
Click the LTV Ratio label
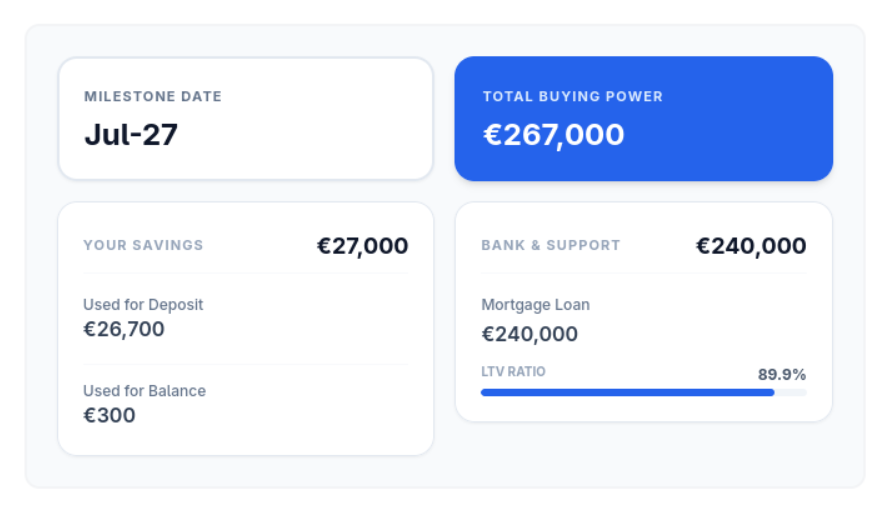(x=513, y=371)
